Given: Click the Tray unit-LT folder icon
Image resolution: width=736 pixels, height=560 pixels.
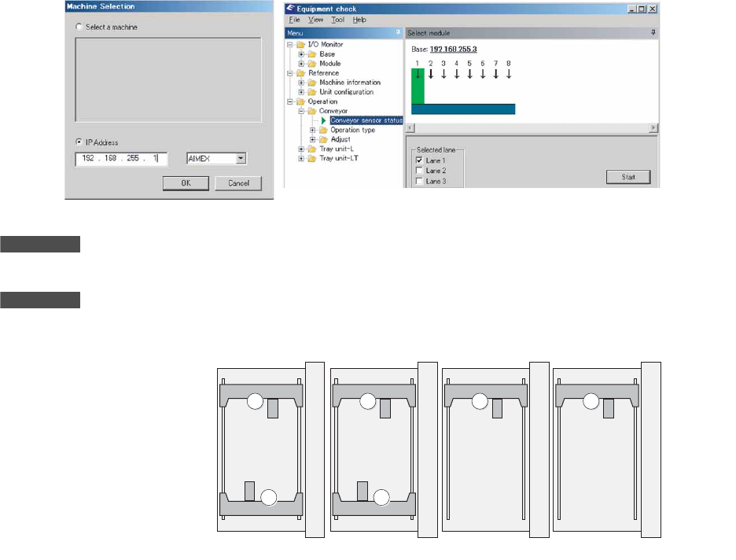Looking at the screenshot, I should point(312,159).
